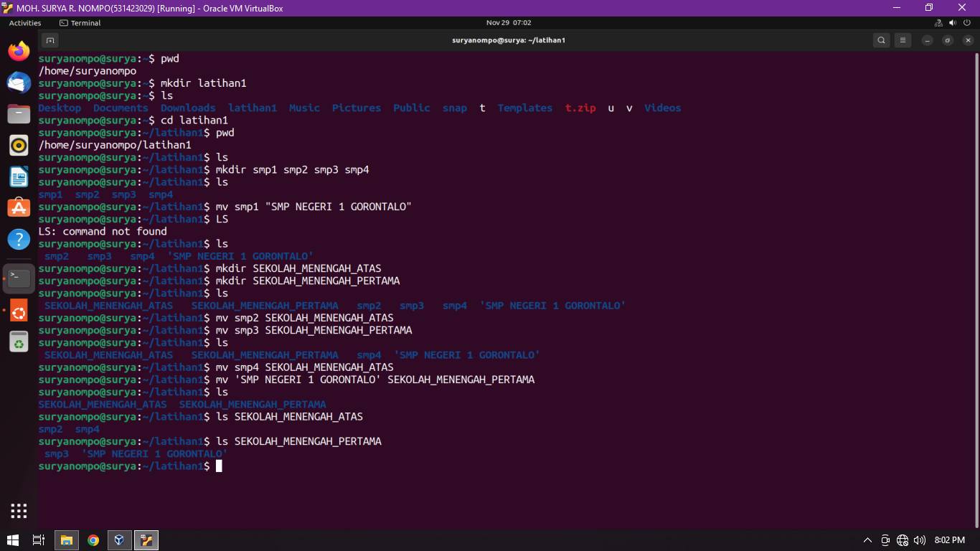This screenshot has height=551, width=980.
Task: Open the Windows Start button
Action: tap(13, 540)
